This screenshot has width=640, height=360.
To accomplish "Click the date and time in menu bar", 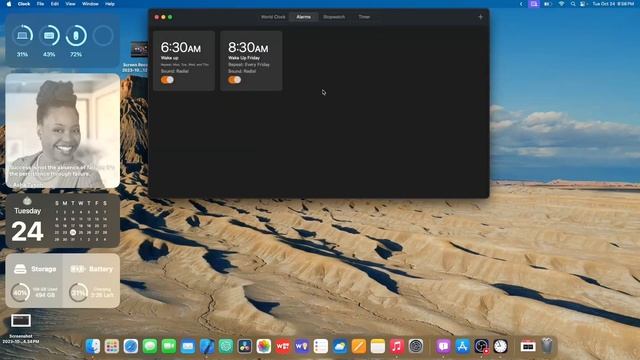I will click(613, 4).
